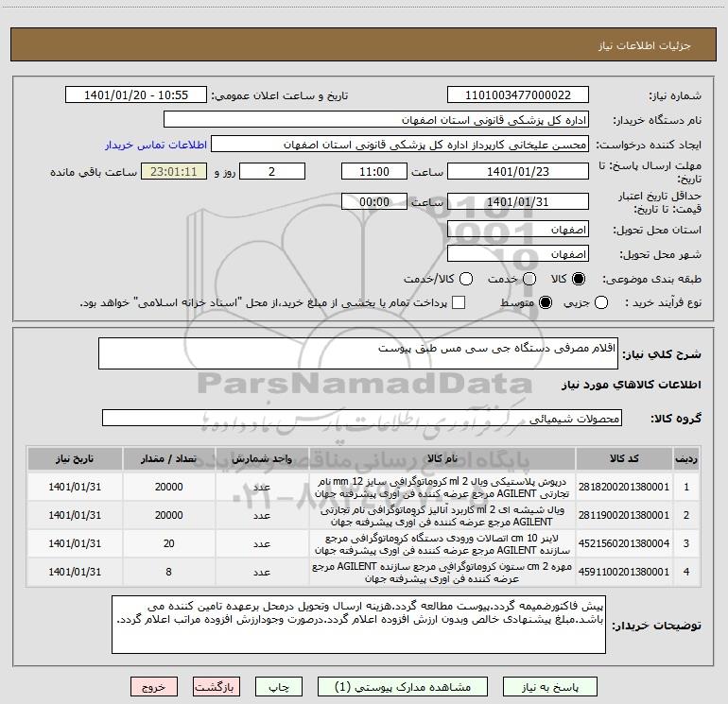The image size is (728, 704).
Task: Click the توضیحات خریدار text area
Action: [x=358, y=625]
